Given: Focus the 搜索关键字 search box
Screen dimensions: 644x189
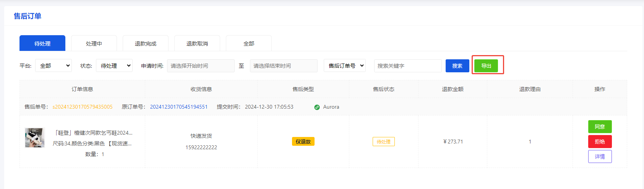Looking at the screenshot, I should coord(408,66).
